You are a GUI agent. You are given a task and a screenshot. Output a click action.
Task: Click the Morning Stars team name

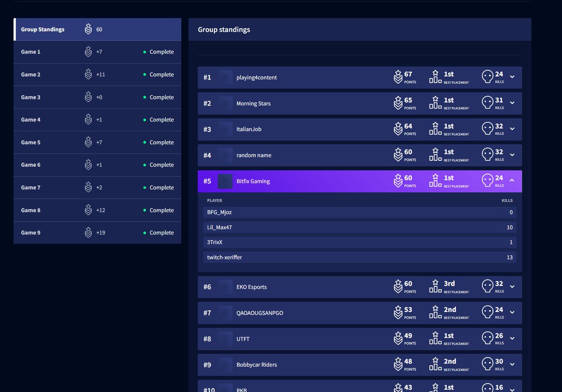coord(253,103)
